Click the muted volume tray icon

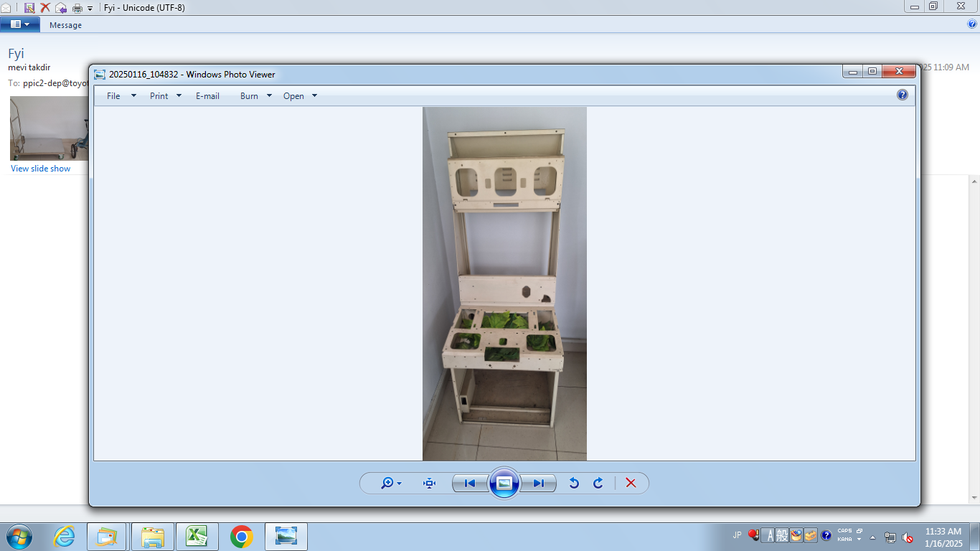pos(907,537)
